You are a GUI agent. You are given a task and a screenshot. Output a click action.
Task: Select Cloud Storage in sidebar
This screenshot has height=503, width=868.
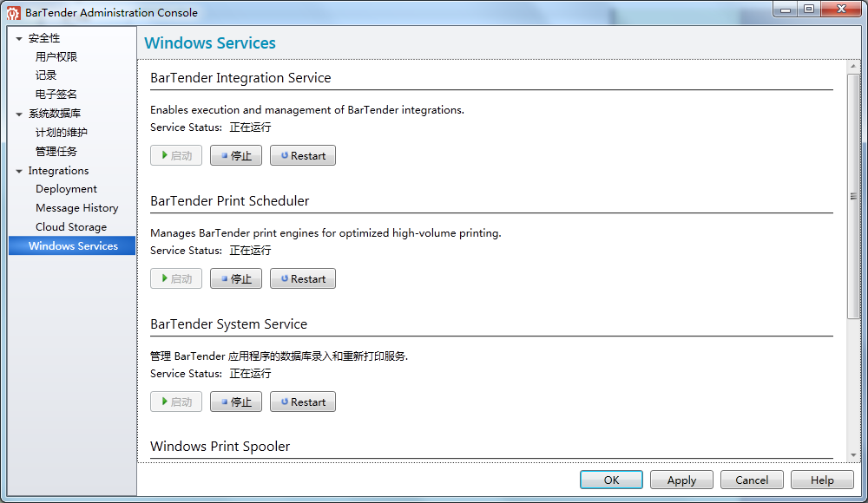tap(71, 227)
